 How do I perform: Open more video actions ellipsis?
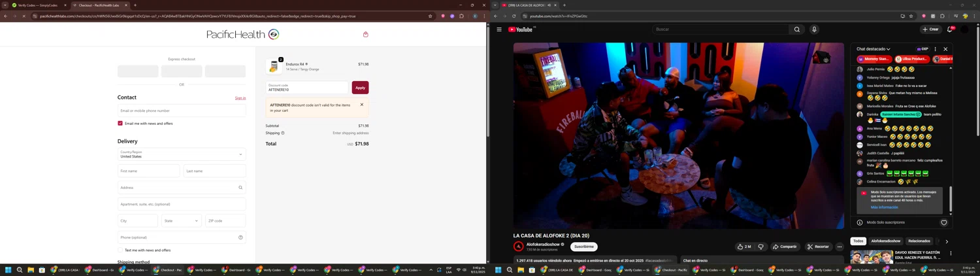tap(840, 247)
